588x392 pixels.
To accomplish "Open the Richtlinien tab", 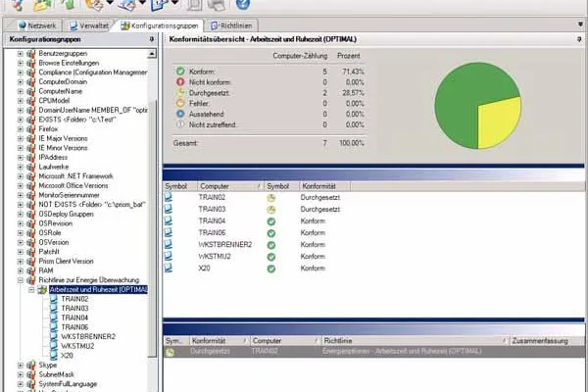I will pos(232,25).
